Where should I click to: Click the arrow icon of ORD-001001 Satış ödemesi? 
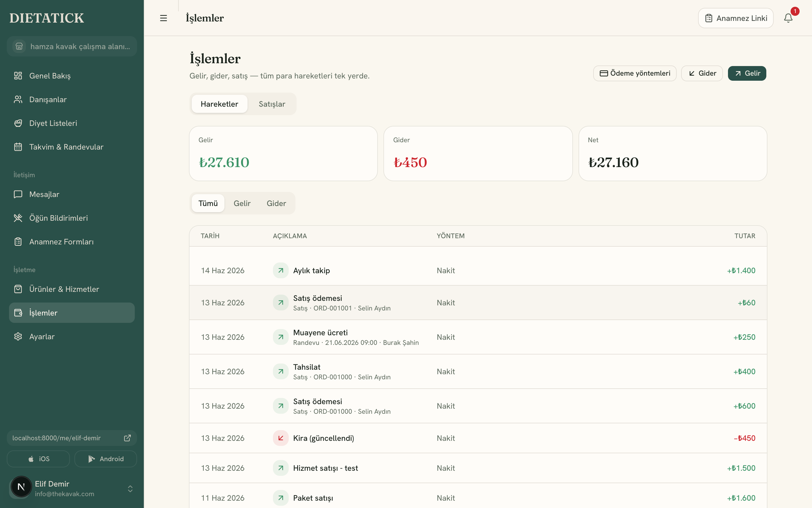pyautogui.click(x=281, y=303)
